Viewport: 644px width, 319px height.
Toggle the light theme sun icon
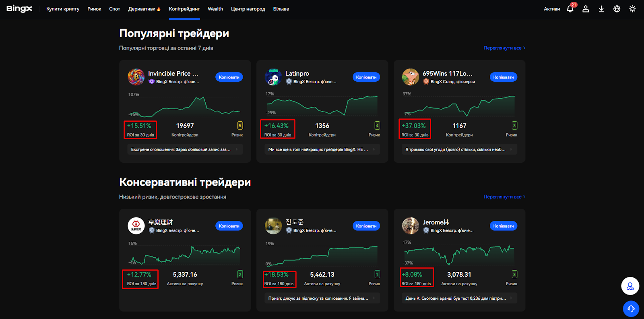[632, 9]
